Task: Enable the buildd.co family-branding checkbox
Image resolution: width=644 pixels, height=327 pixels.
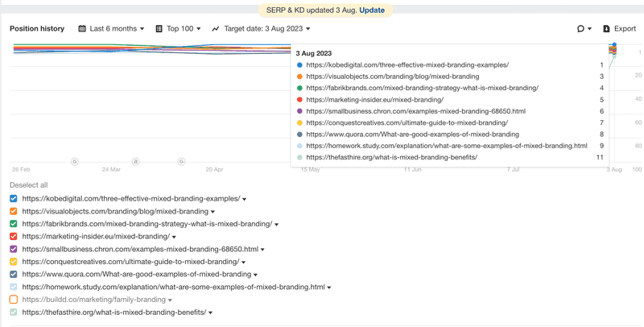Action: pyautogui.click(x=14, y=300)
